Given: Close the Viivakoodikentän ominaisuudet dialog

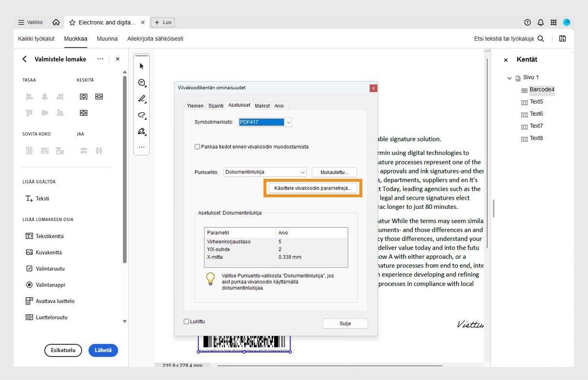Looking at the screenshot, I should click(373, 88).
